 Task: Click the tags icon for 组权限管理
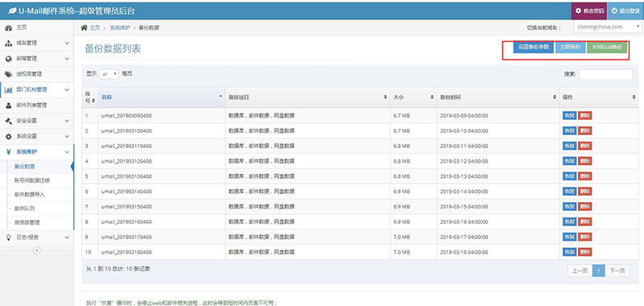pyautogui.click(x=8, y=74)
